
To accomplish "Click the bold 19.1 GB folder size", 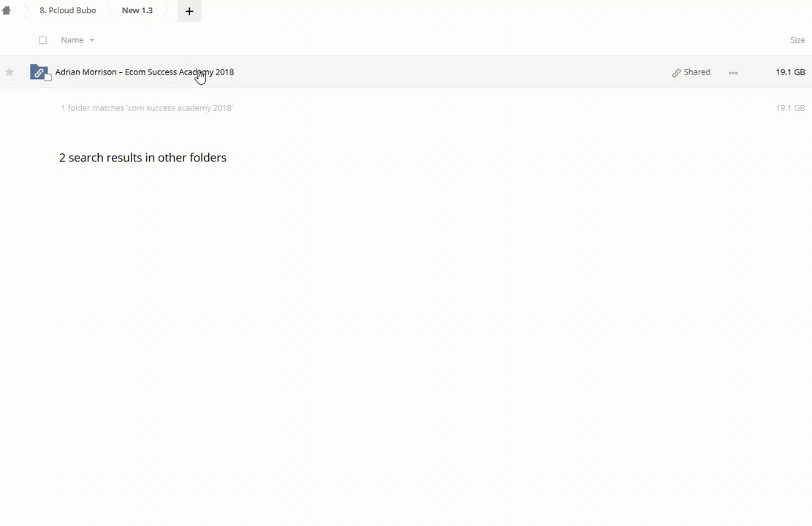I will 789,72.
